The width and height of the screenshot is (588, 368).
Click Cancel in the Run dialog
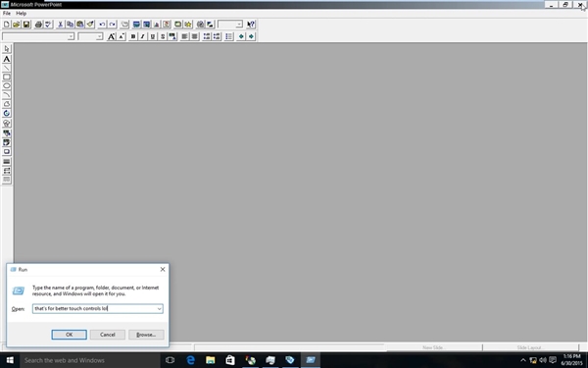[x=107, y=335]
